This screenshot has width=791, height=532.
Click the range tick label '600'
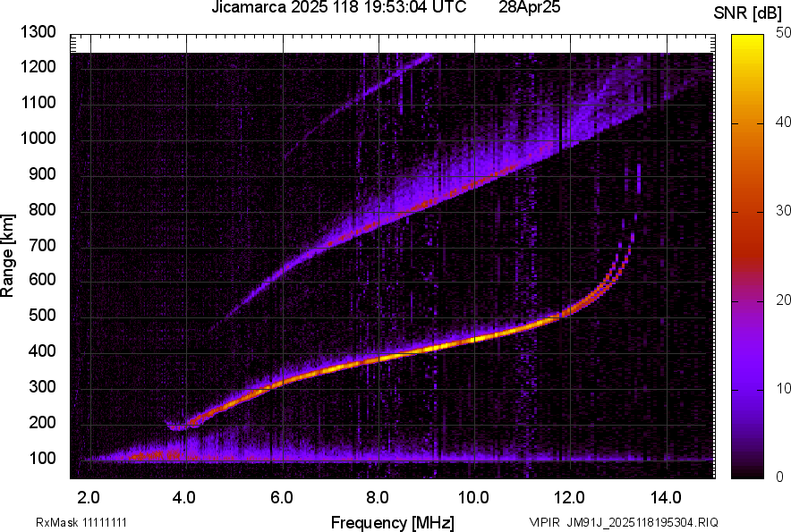42,279
